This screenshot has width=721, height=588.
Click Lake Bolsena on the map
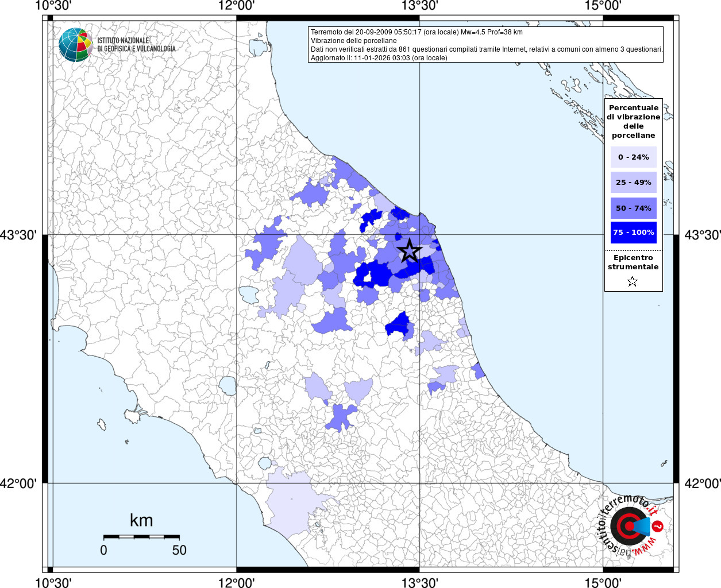228,385
